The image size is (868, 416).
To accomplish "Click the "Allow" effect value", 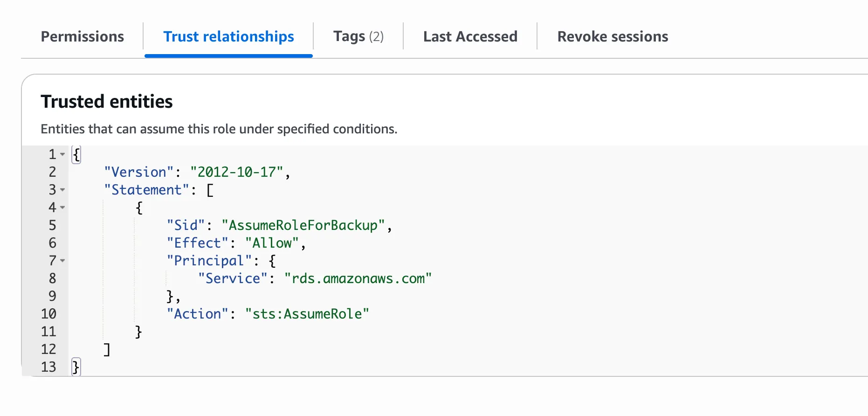I will [272, 243].
